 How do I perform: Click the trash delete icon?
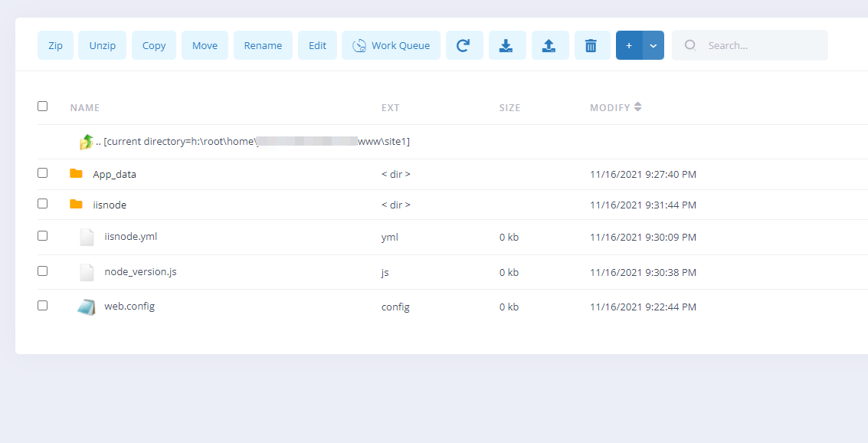[x=591, y=45]
